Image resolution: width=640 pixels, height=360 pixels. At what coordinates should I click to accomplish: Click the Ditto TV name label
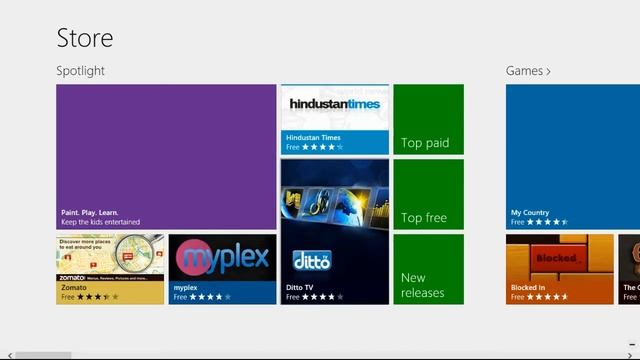tap(300, 287)
